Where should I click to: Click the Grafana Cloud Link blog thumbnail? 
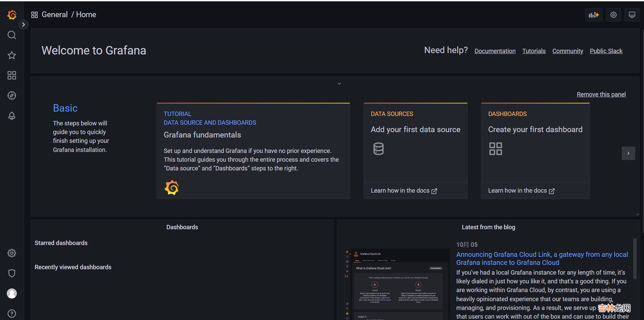tap(397, 284)
